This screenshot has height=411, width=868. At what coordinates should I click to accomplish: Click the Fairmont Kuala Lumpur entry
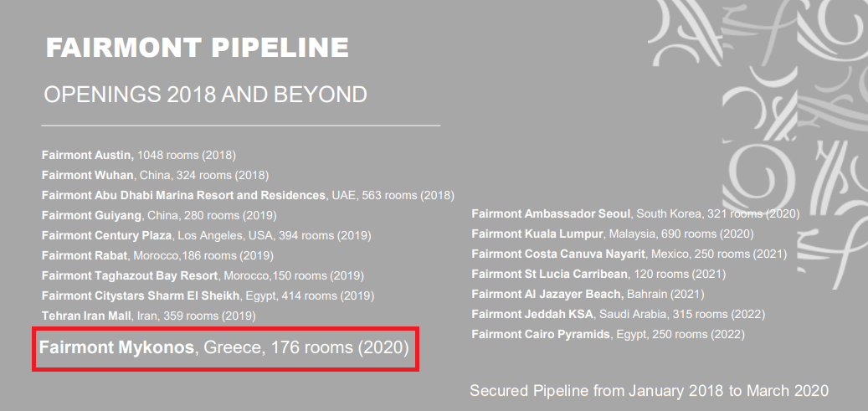coord(613,234)
